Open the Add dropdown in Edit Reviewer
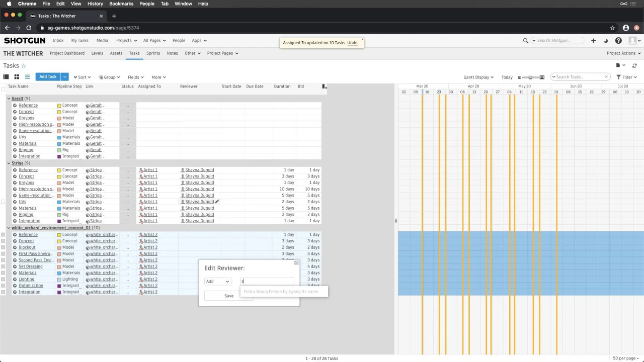This screenshot has width=644, height=362. point(217,282)
